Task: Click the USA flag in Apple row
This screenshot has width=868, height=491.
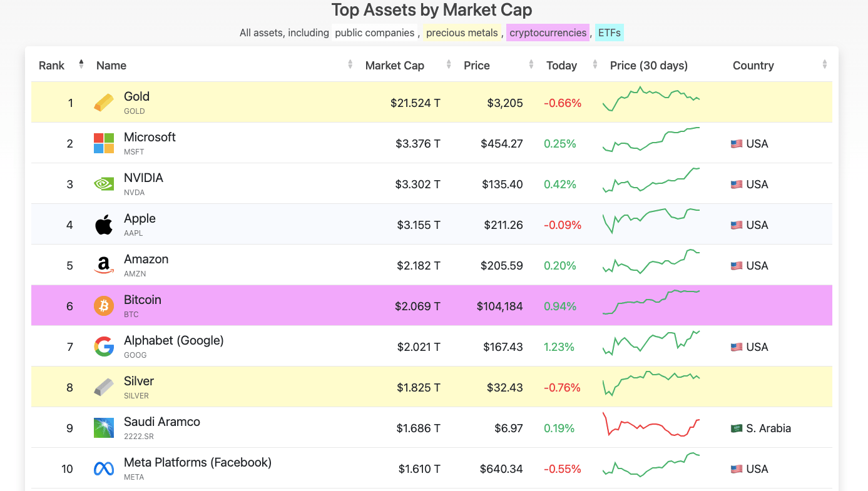Action: [737, 225]
